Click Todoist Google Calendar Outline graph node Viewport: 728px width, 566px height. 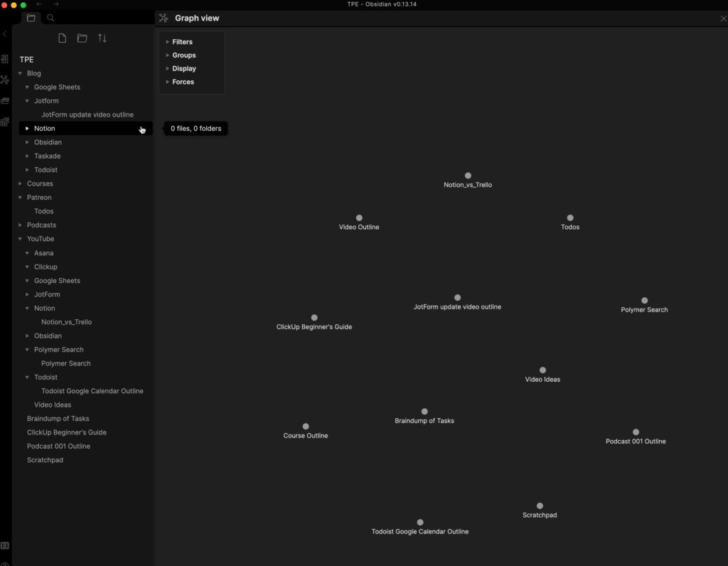click(420, 523)
